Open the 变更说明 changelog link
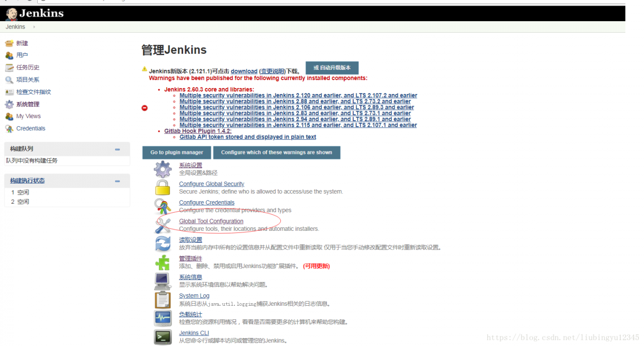 [x=272, y=71]
